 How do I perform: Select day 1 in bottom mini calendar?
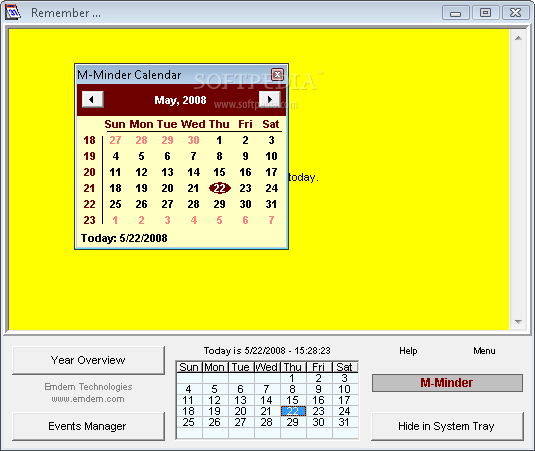coord(292,378)
